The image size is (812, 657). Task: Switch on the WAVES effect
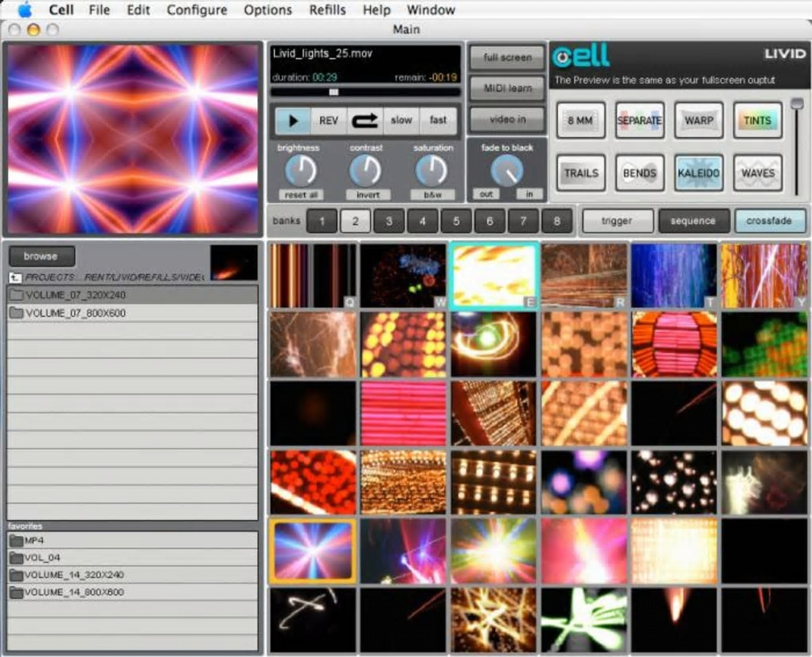coord(757,173)
